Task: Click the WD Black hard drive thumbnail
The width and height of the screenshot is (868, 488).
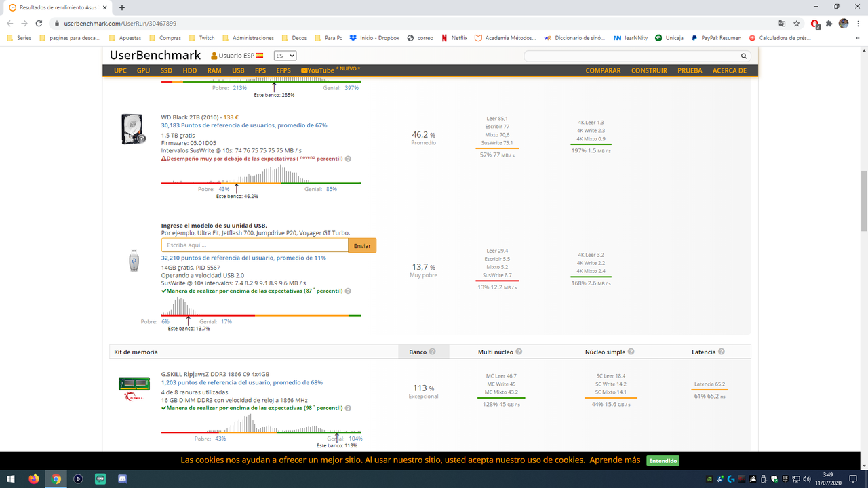Action: point(134,129)
